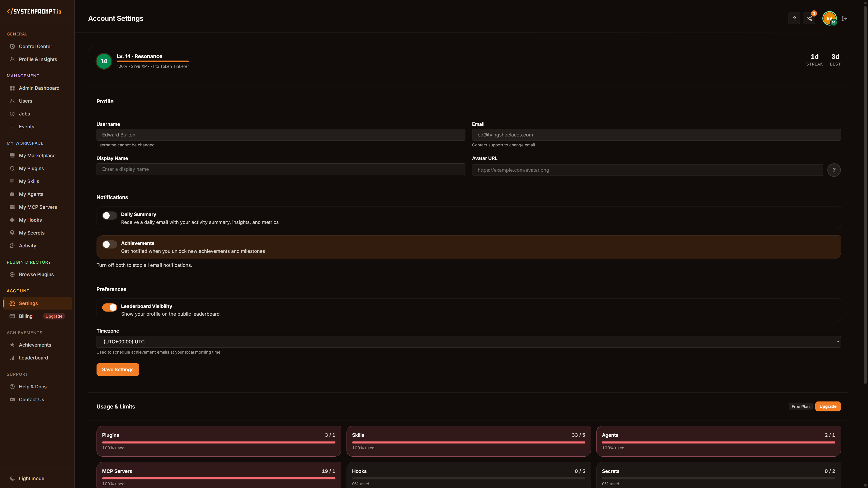The width and height of the screenshot is (868, 488).
Task: Open the Avatar URL help tooltip icon
Action: tap(834, 170)
